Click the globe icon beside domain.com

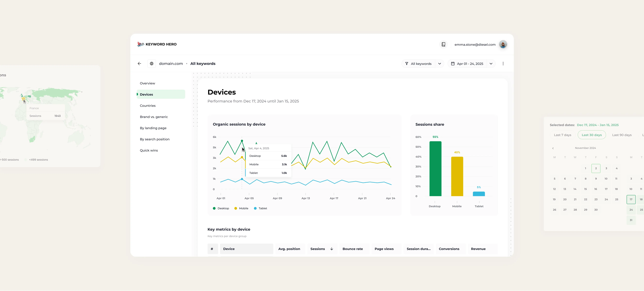152,64
